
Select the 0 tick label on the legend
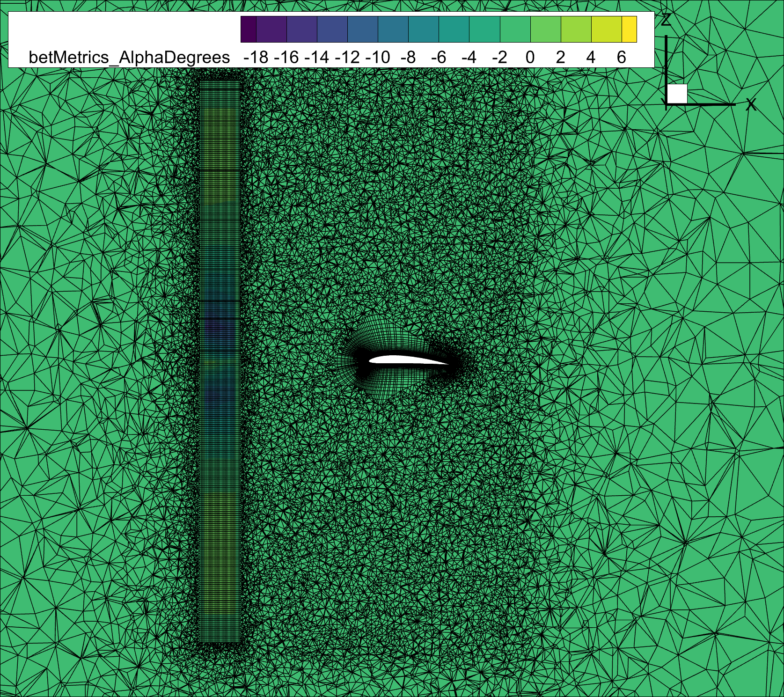[x=530, y=58]
